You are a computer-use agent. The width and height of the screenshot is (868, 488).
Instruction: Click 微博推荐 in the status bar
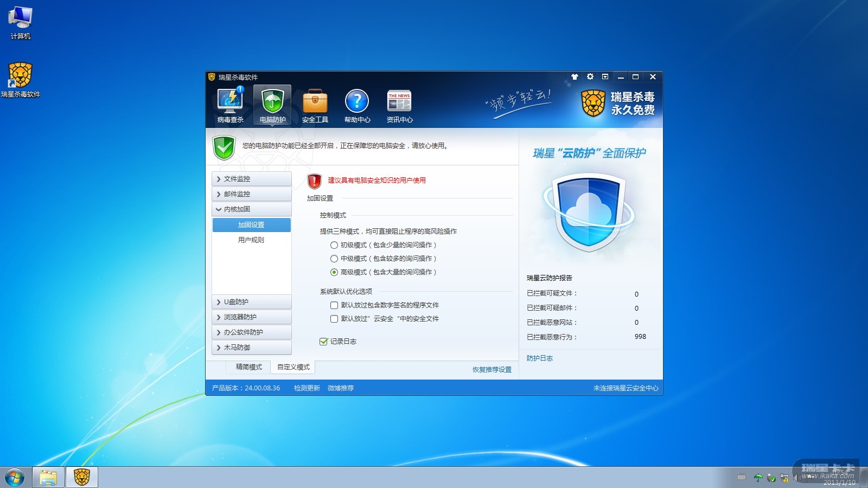(341, 388)
